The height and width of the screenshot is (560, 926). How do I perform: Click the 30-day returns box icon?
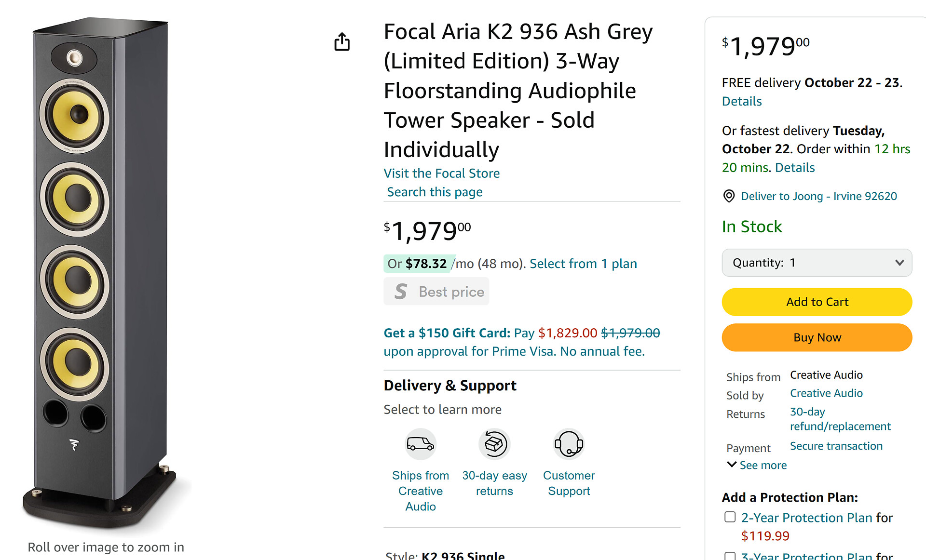pos(494,443)
